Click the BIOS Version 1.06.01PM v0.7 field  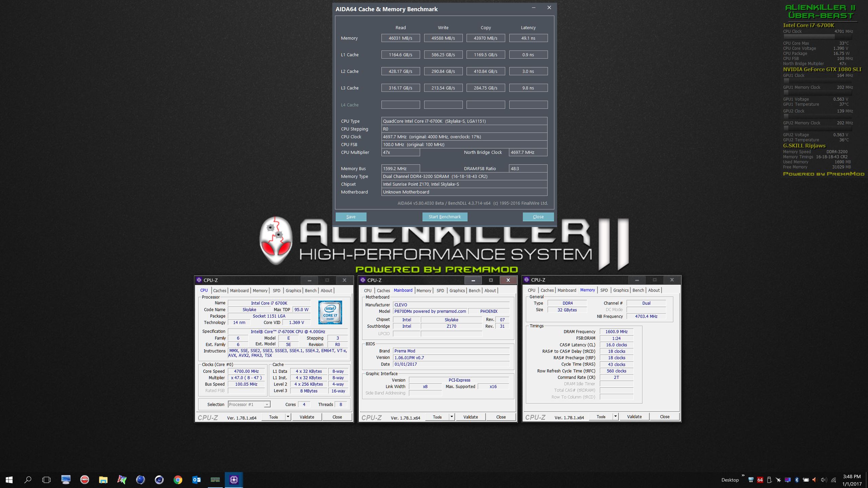click(x=451, y=358)
